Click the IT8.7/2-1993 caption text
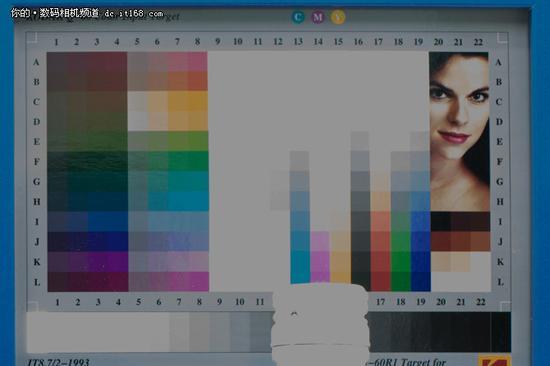The height and width of the screenshot is (366, 550). coord(58,362)
